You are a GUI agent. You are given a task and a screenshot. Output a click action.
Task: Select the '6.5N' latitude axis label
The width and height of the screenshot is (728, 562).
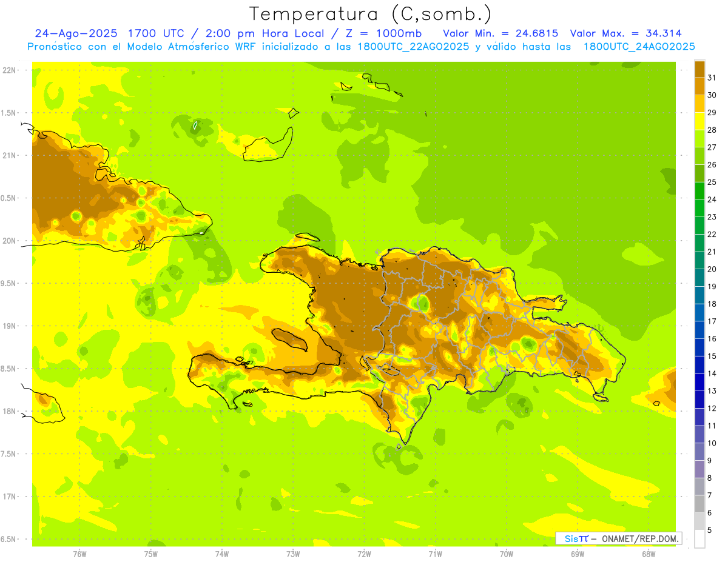pos(8,539)
